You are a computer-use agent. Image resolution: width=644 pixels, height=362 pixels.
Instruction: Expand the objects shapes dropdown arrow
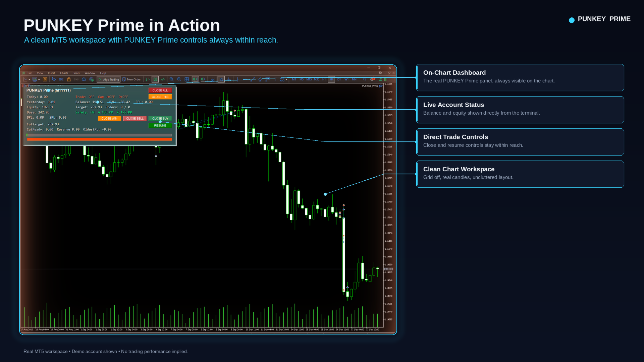pos(286,80)
